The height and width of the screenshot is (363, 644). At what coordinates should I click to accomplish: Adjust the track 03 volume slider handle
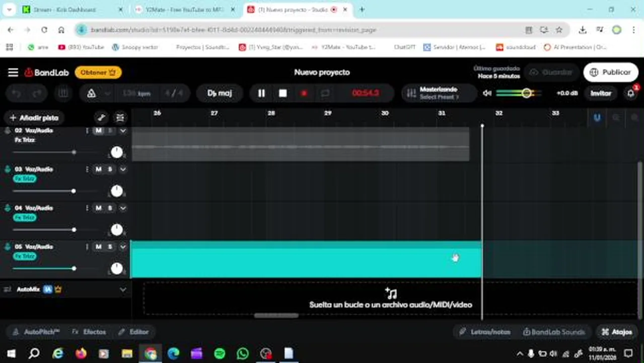tap(74, 191)
